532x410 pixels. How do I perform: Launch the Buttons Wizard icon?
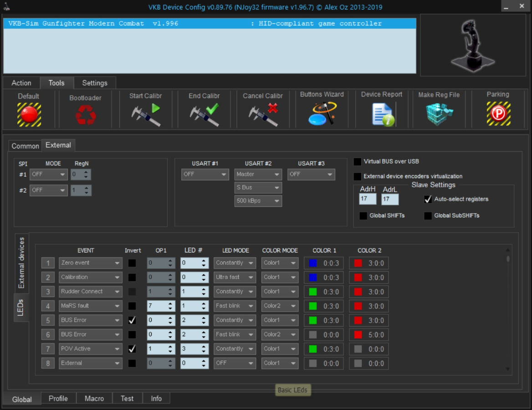[322, 114]
